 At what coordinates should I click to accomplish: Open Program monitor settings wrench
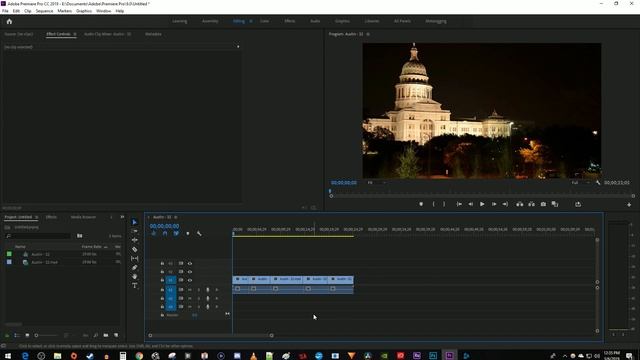(598, 183)
